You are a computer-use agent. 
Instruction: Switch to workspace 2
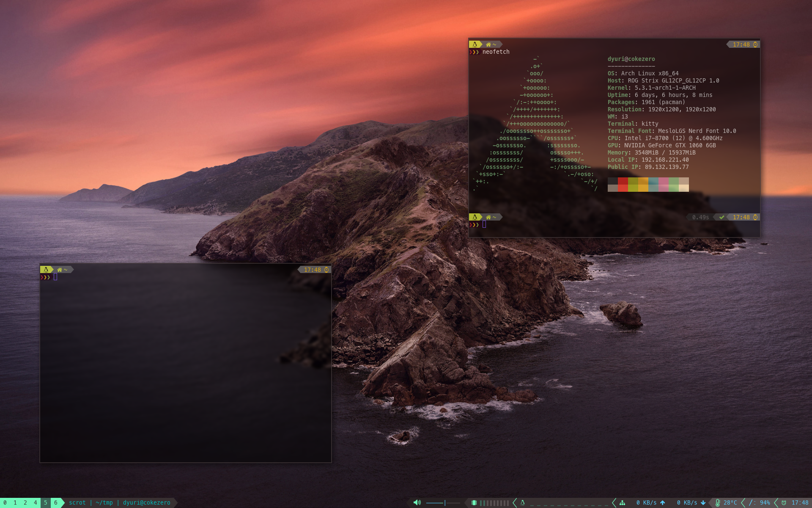click(x=25, y=502)
